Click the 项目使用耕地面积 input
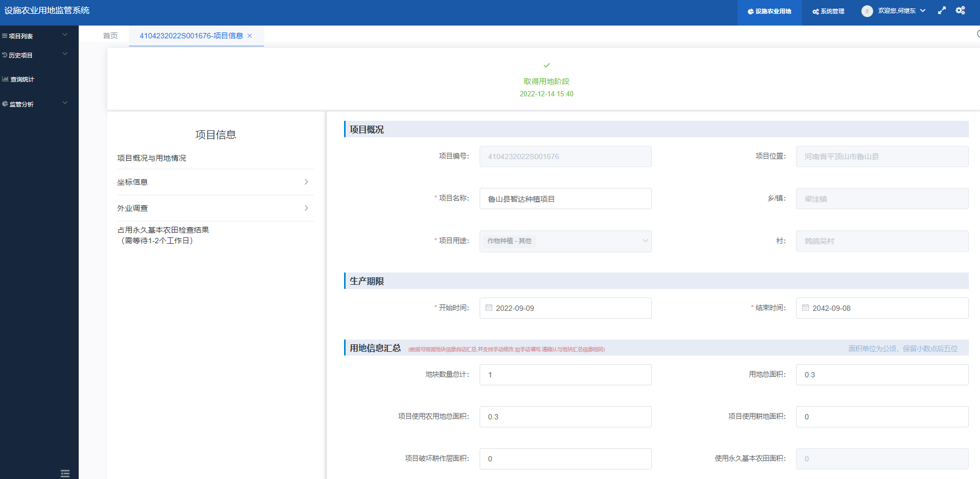The width and height of the screenshot is (980, 479). (x=882, y=417)
